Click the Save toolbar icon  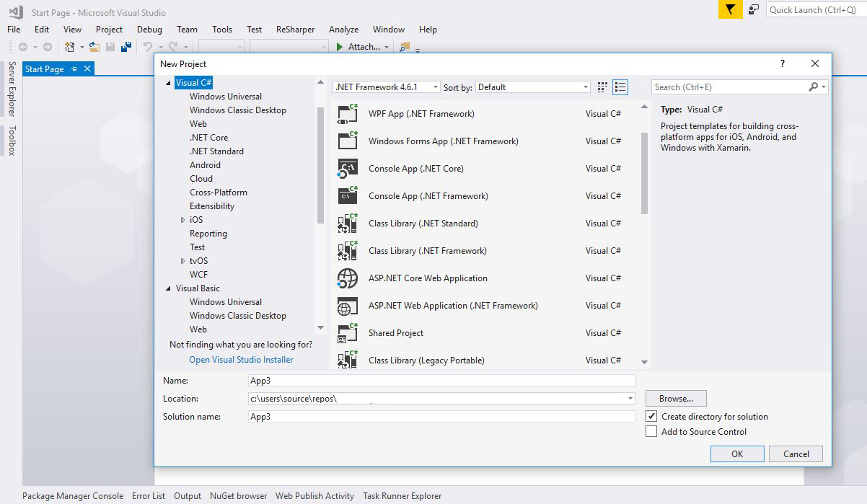click(x=110, y=47)
